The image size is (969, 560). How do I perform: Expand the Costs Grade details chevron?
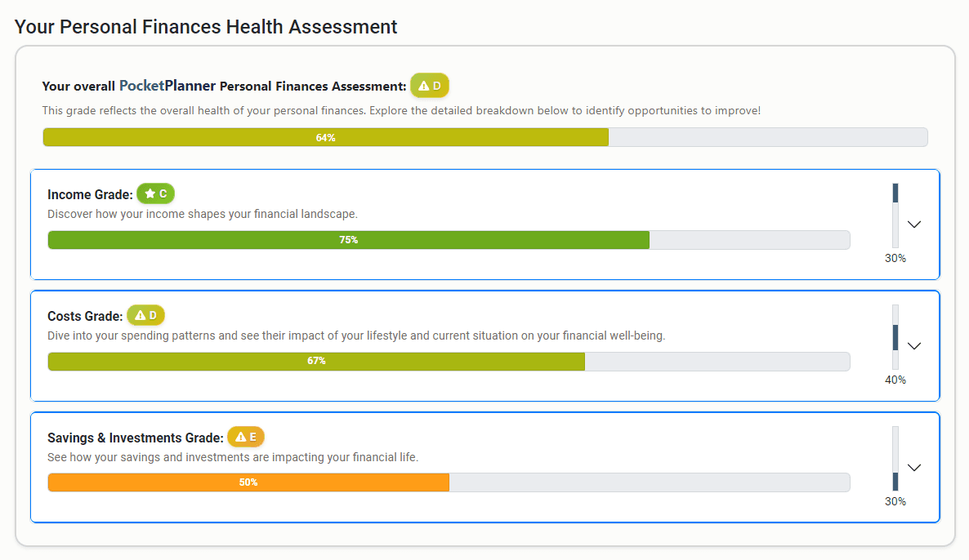pos(914,346)
